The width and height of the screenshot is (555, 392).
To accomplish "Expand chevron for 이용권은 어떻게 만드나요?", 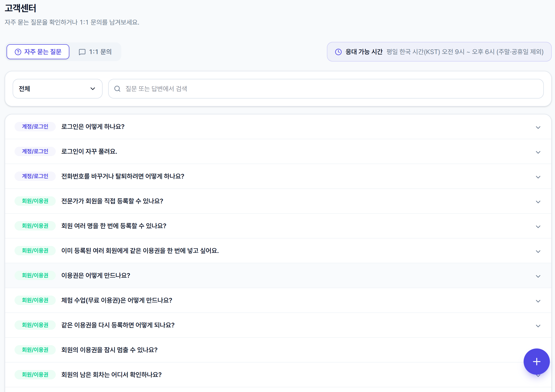I will (x=538, y=276).
